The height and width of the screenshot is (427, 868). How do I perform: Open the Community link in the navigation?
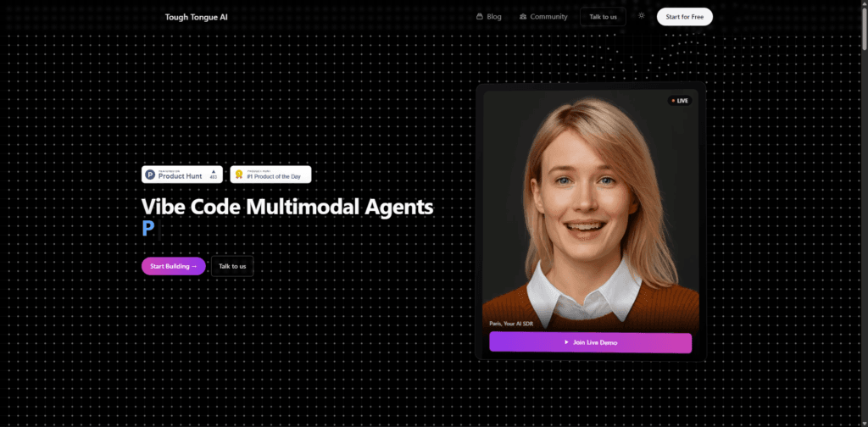[x=548, y=16]
